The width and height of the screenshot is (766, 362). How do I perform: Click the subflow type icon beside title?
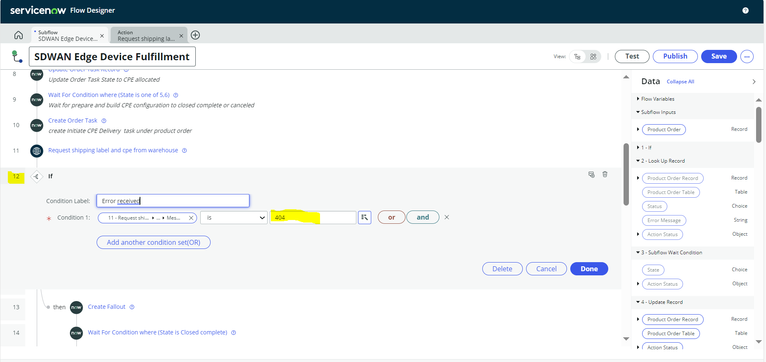(x=17, y=57)
